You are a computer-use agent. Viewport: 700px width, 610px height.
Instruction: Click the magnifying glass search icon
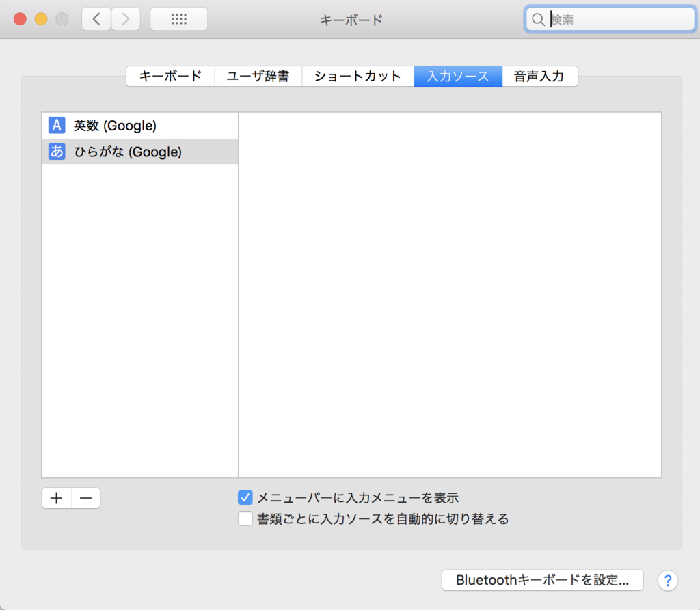538,20
